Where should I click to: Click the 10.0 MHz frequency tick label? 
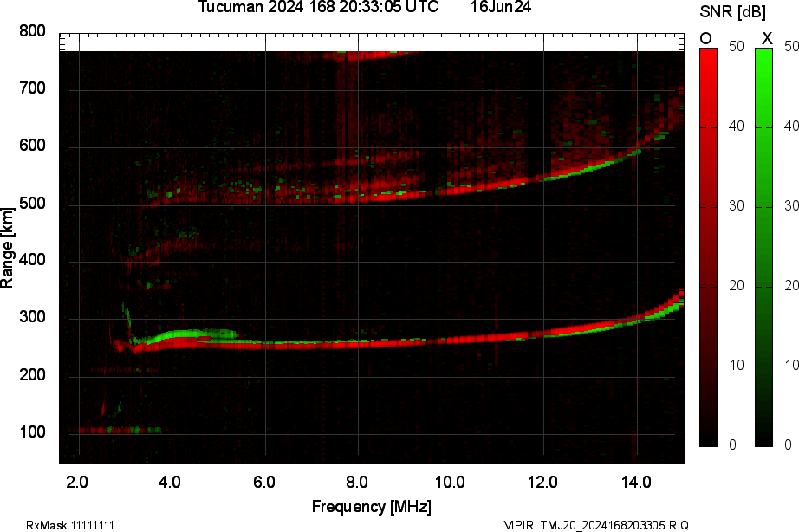[x=450, y=482]
